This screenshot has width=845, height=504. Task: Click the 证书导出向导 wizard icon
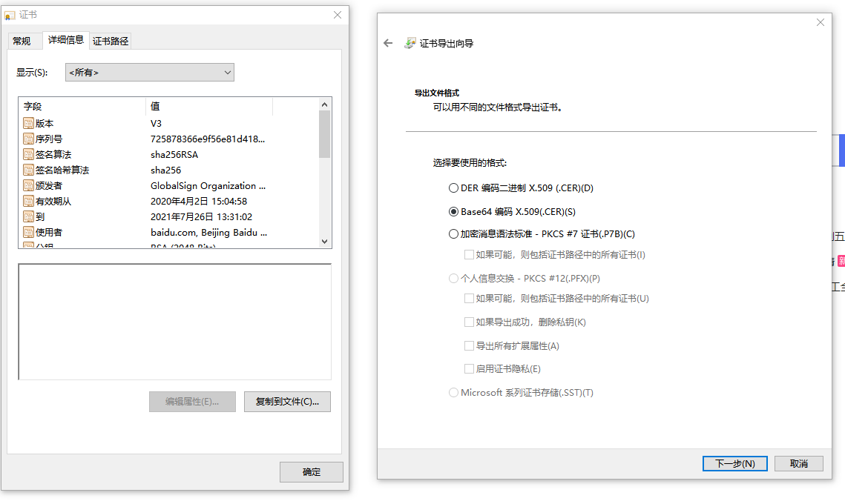tap(410, 43)
